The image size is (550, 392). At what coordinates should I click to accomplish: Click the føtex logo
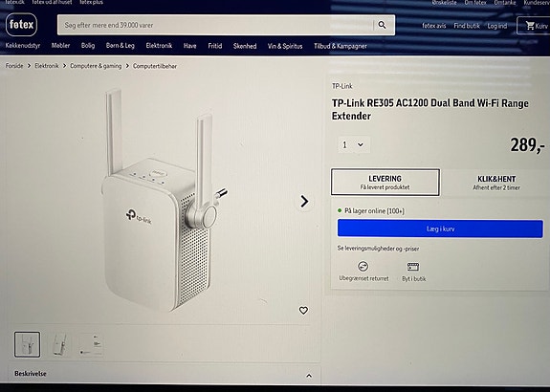click(21, 25)
